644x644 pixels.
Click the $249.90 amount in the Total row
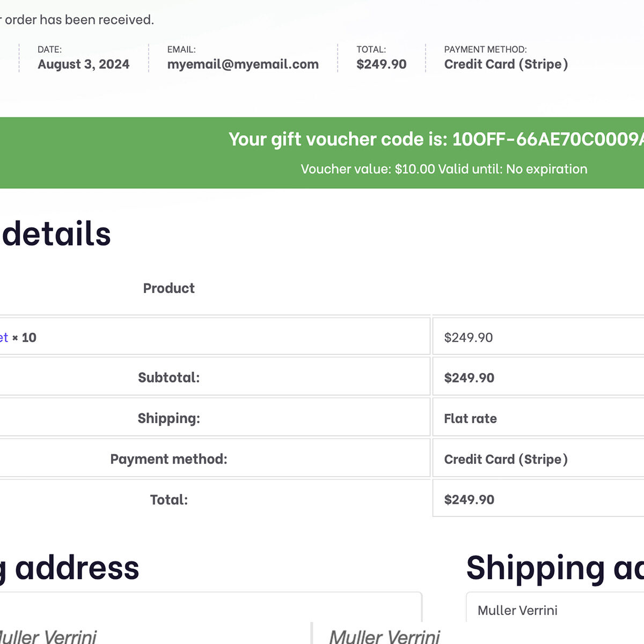pos(469,500)
